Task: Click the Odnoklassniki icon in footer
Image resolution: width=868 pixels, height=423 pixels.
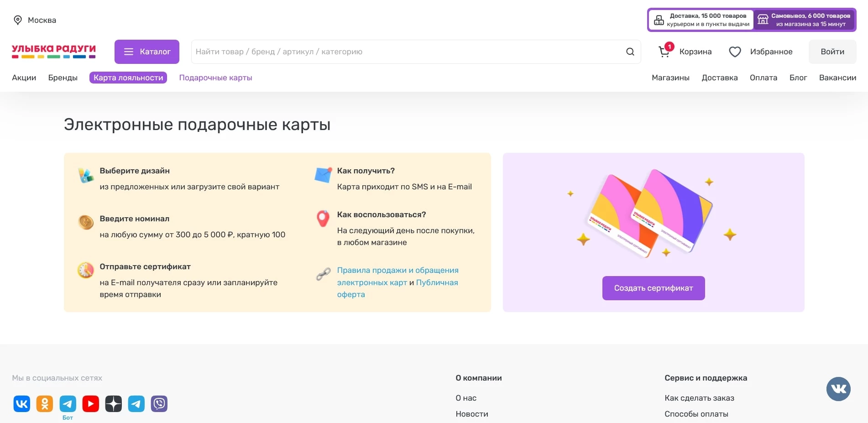Action: [x=45, y=403]
